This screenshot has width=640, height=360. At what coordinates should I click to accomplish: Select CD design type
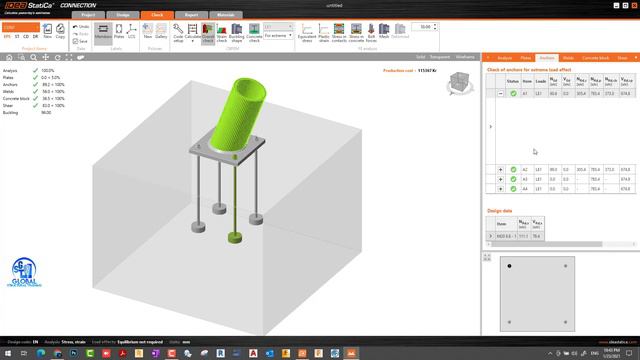pos(26,36)
